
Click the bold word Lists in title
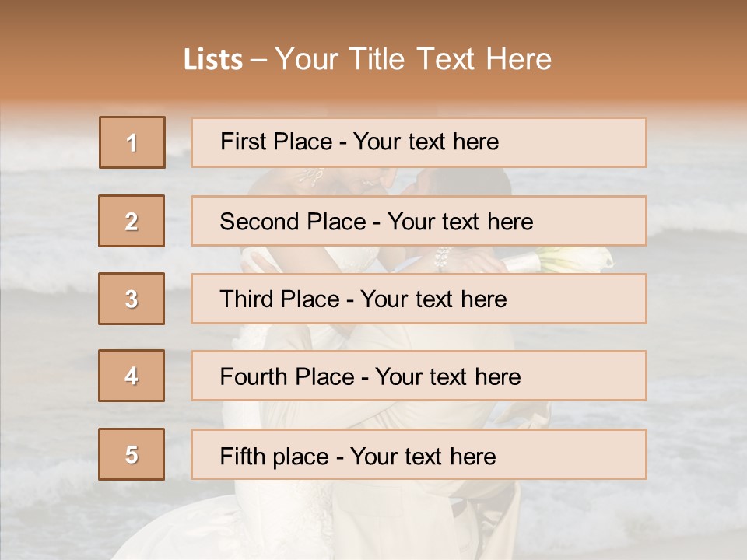coord(213,60)
